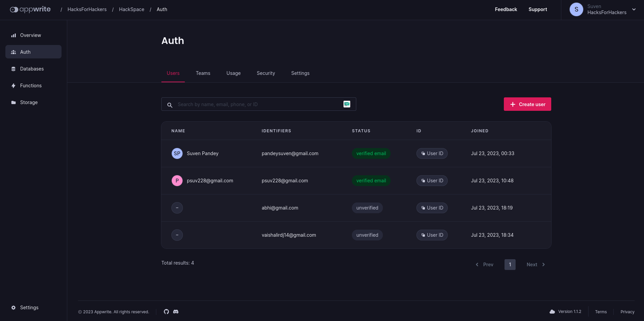
Task: Click unverified badge for abhi@gmail.com
Action: (367, 208)
